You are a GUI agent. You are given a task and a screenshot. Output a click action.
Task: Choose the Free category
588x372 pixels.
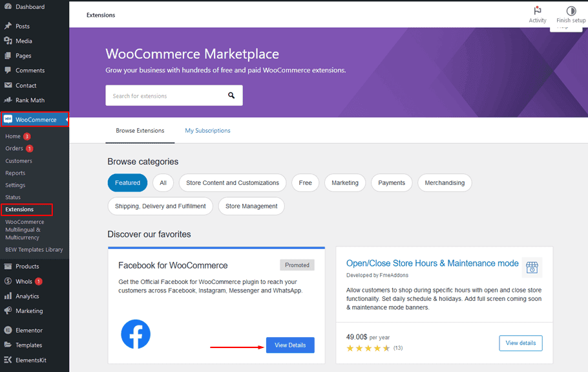[305, 183]
